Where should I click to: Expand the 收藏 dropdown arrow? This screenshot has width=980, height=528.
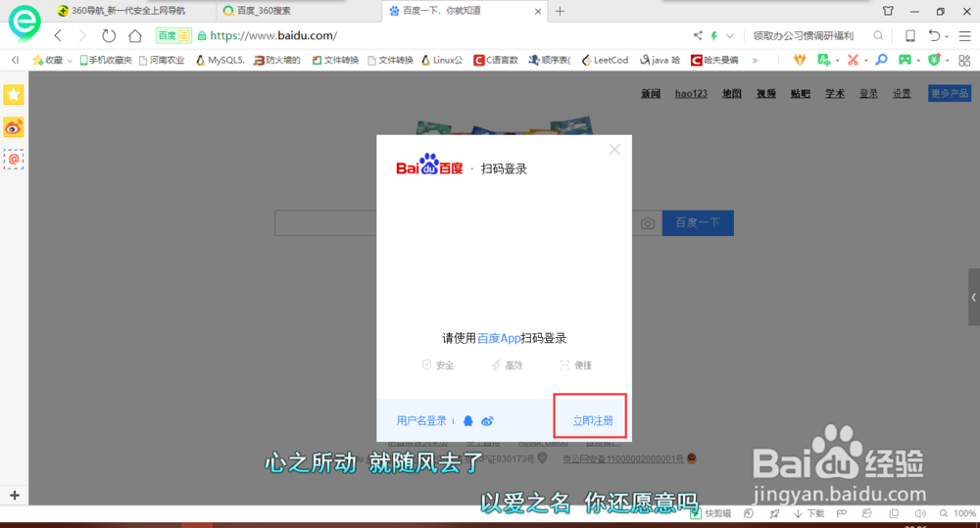point(70,61)
